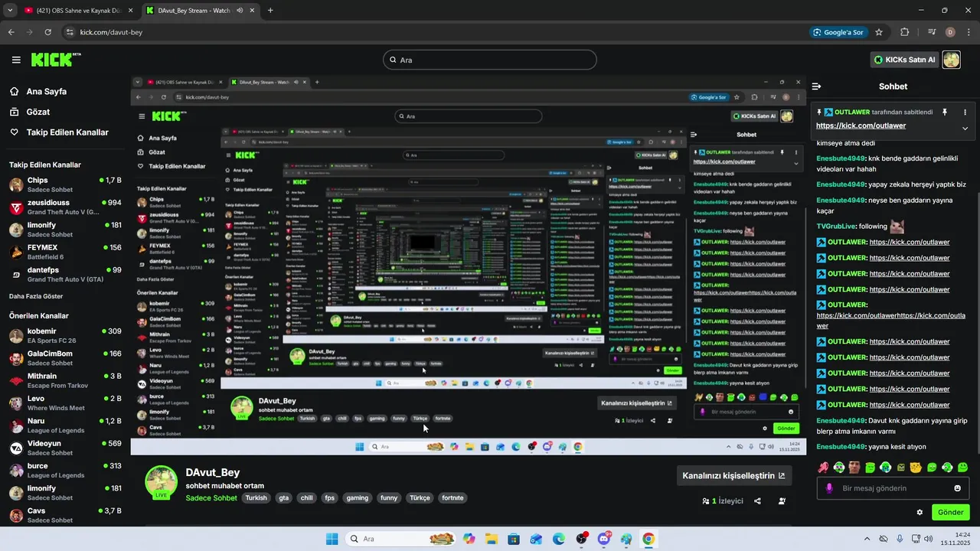
Task: Send chat message with Gönder
Action: click(950, 513)
